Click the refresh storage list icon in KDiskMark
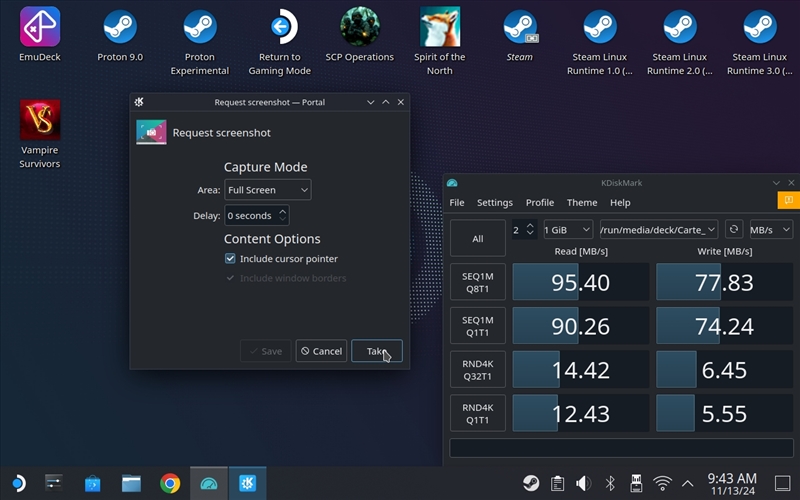Viewport: 800px width, 500px height. click(x=734, y=229)
